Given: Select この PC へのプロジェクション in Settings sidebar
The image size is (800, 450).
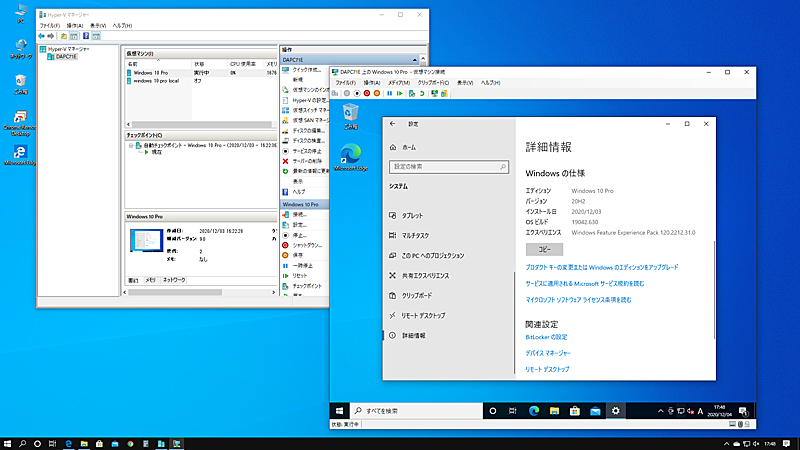Looking at the screenshot, I should pyautogui.click(x=449, y=256).
